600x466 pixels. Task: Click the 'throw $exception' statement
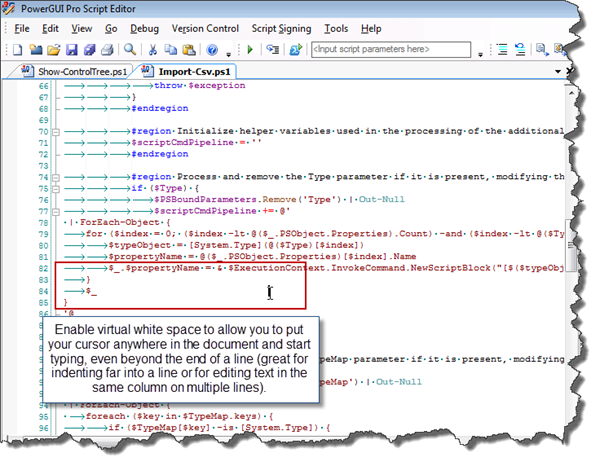200,86
